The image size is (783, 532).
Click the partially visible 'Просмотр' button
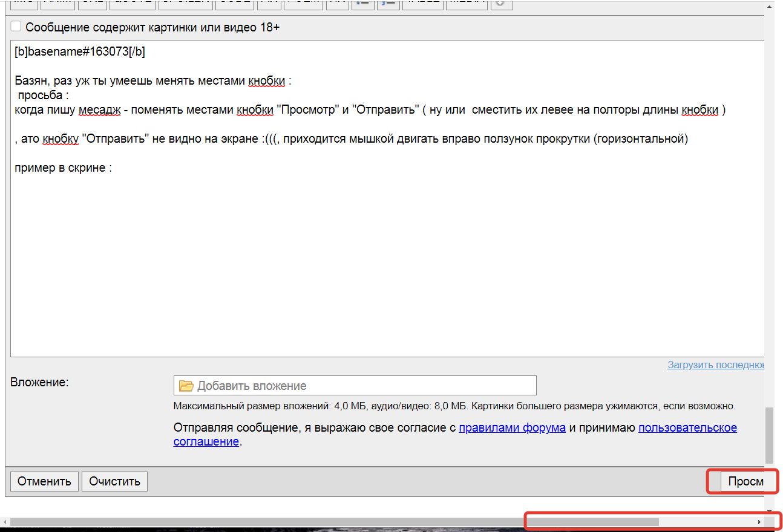[743, 481]
